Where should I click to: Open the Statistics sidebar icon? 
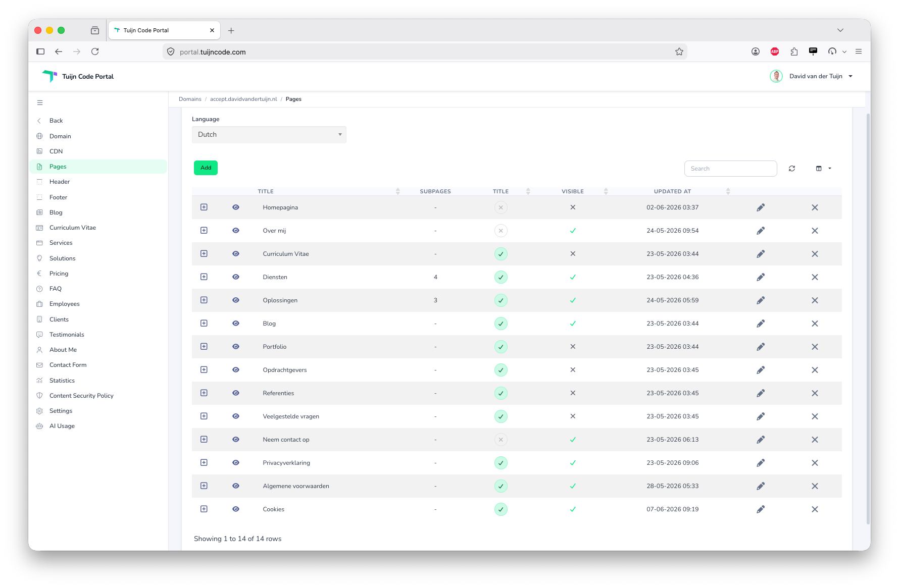tap(39, 381)
